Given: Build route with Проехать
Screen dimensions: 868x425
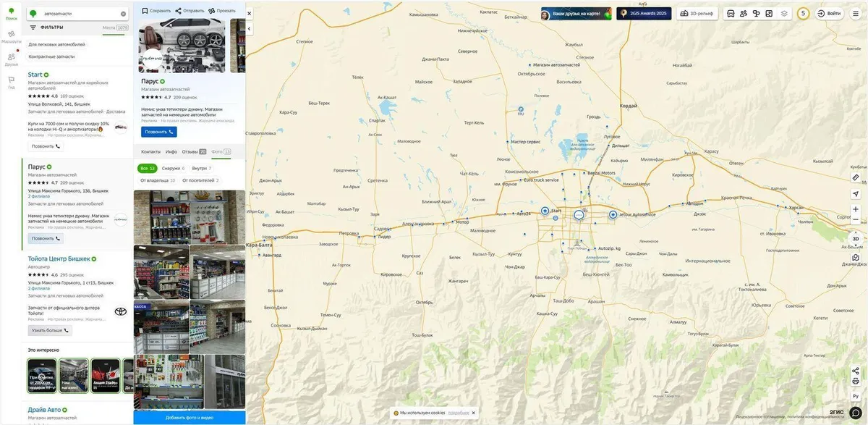Looking at the screenshot, I should [222, 11].
